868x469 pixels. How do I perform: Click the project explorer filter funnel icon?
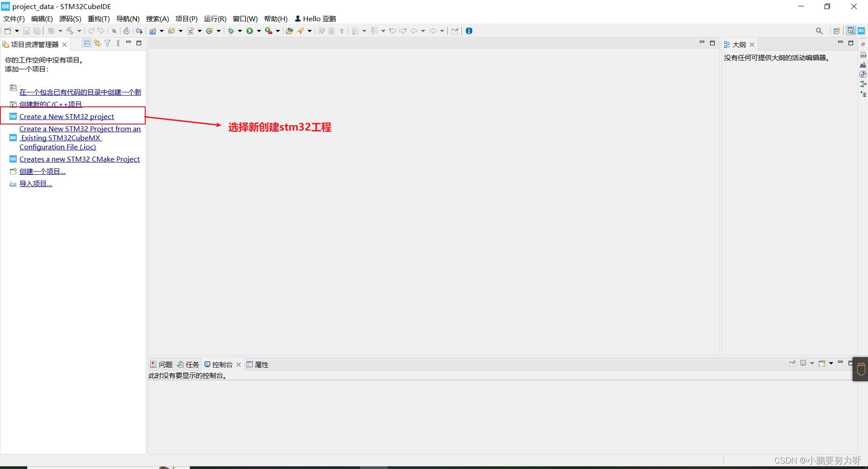[108, 43]
